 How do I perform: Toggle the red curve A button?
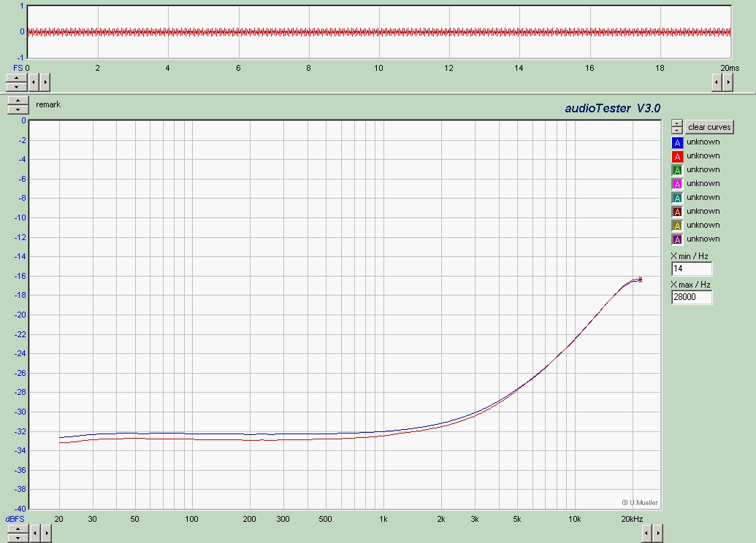tap(677, 157)
